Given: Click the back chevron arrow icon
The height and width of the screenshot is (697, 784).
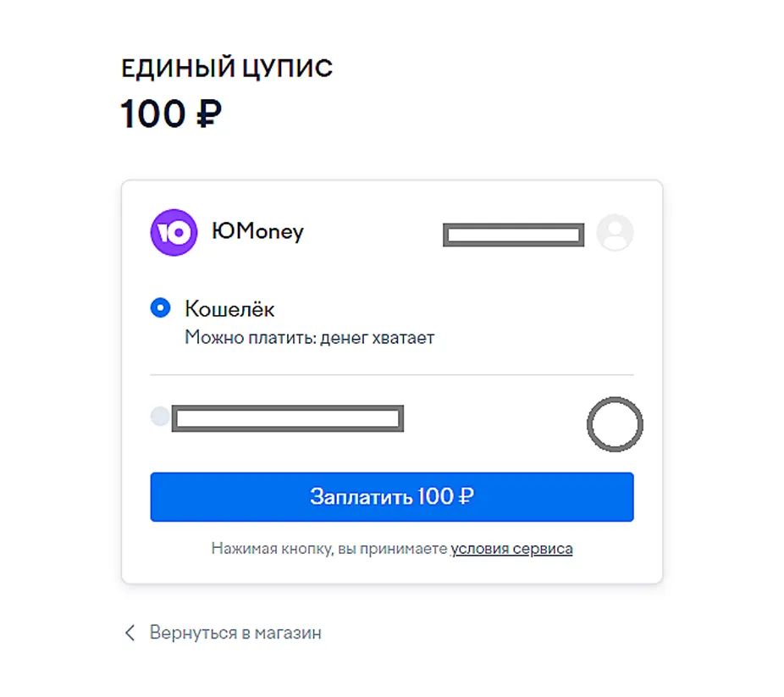Looking at the screenshot, I should (130, 633).
